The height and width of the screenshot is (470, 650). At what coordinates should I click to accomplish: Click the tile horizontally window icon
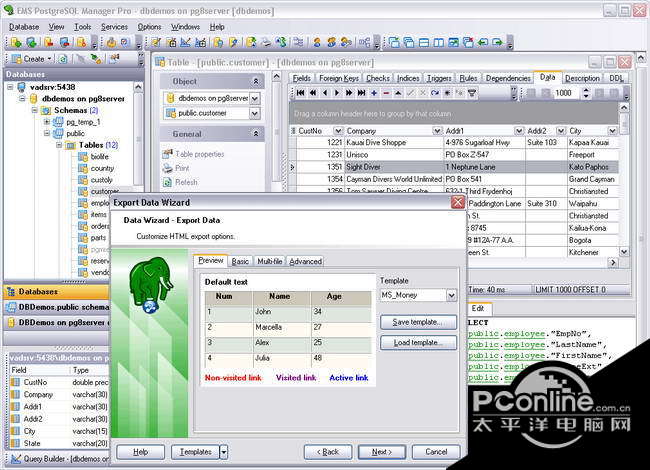[x=424, y=42]
